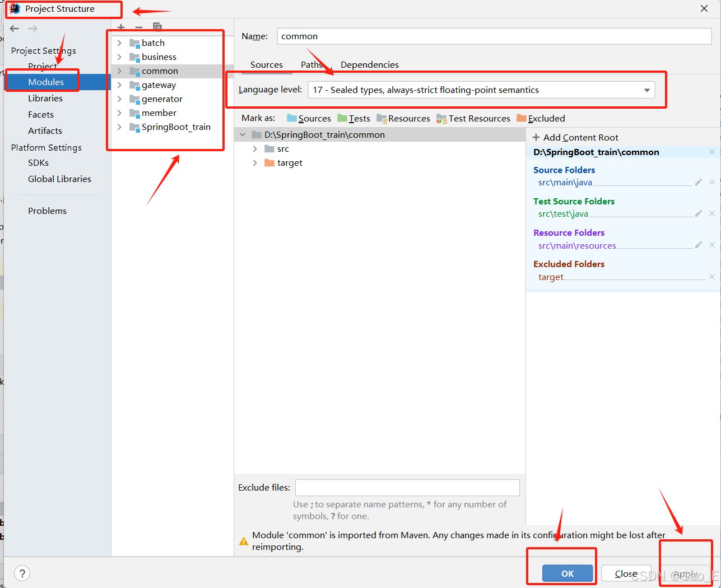The width and height of the screenshot is (721, 588).
Task: Expand the member module
Action: point(119,113)
